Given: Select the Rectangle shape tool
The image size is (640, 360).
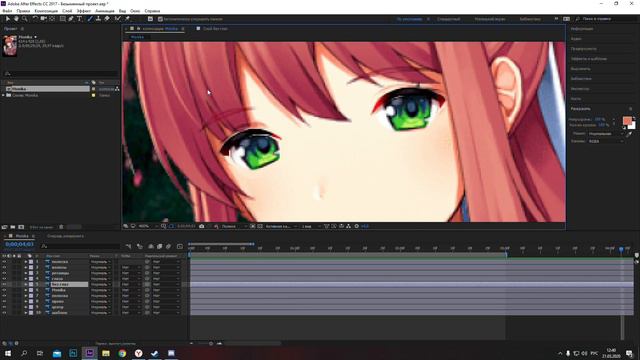Looking at the screenshot, I should (x=62, y=19).
